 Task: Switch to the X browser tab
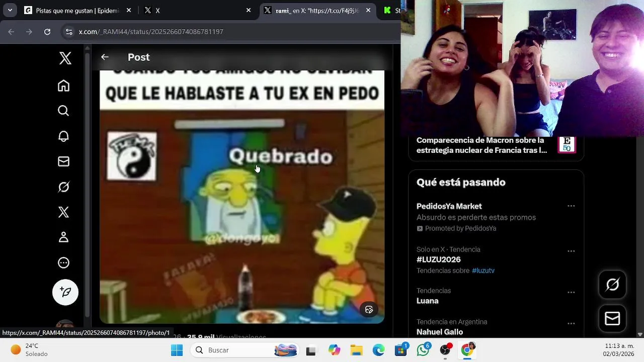[x=198, y=10]
